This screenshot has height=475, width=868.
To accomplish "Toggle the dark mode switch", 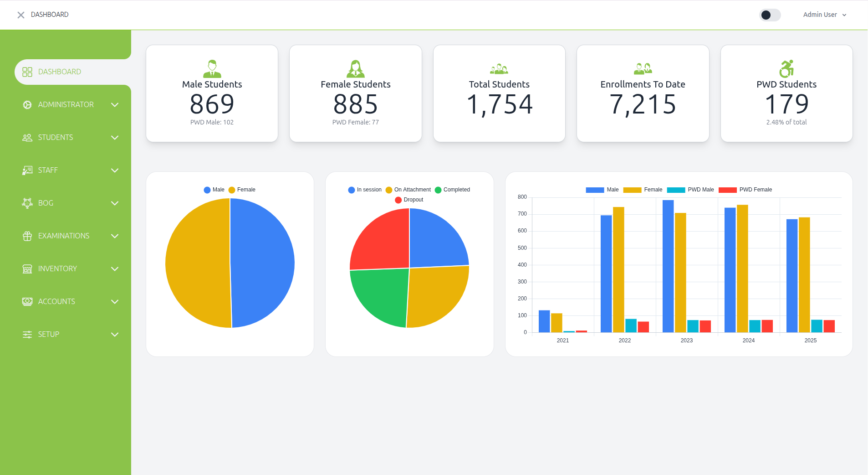I will point(770,15).
